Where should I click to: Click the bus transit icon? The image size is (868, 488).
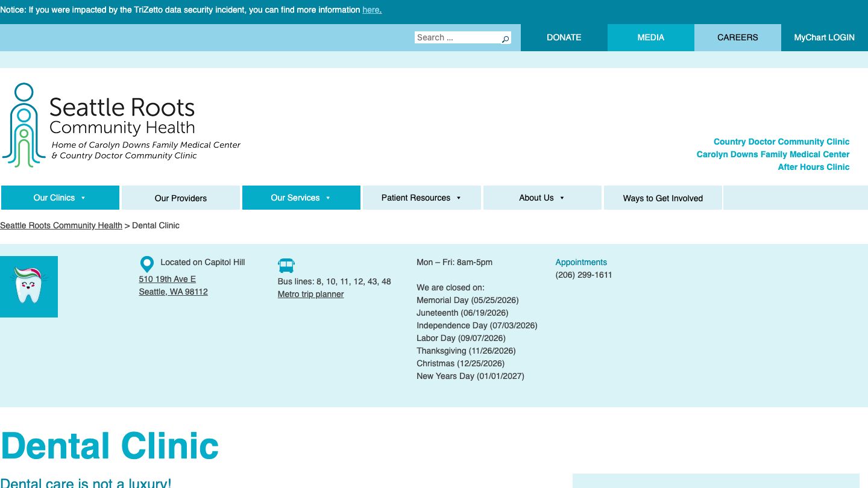tap(286, 265)
